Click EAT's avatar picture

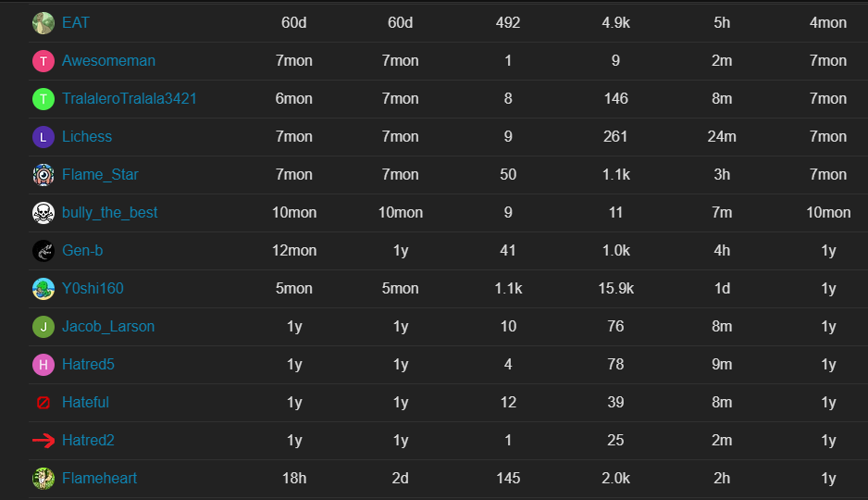43,23
